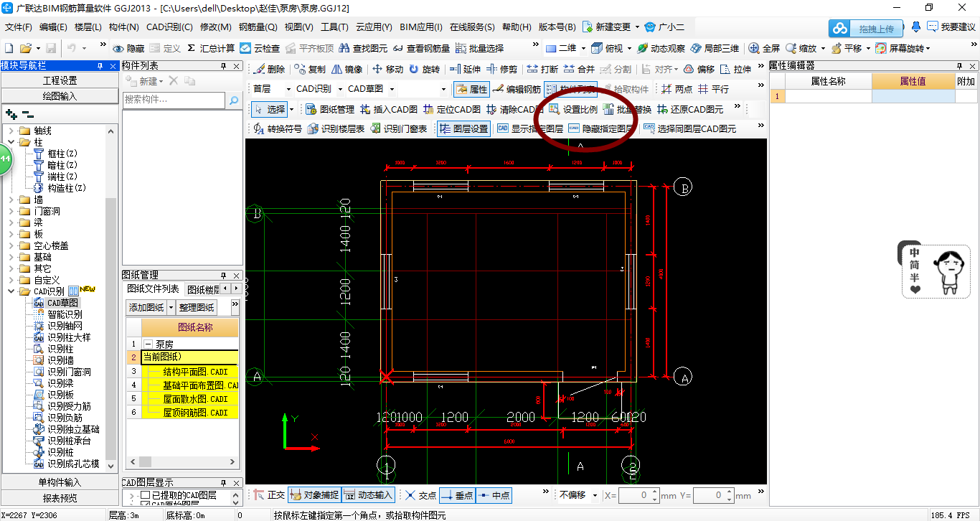Select the 偏移 offset tool
This screenshot has height=521, width=980.
[699, 70]
